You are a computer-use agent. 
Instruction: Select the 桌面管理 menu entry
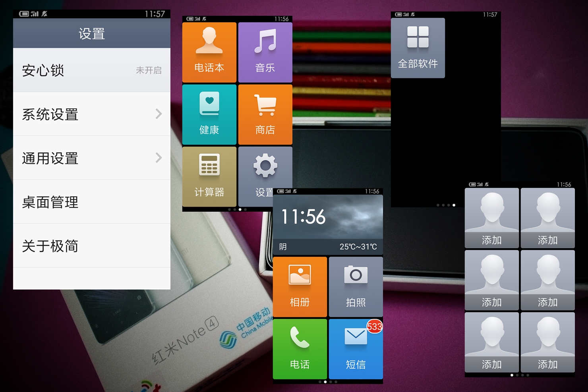click(91, 202)
